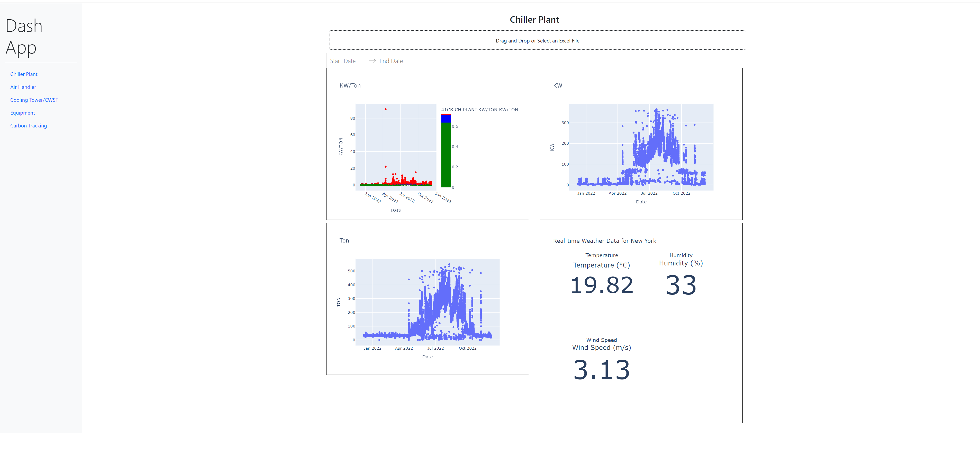980x449 pixels.
Task: Click the Dash App title
Action: 24,37
